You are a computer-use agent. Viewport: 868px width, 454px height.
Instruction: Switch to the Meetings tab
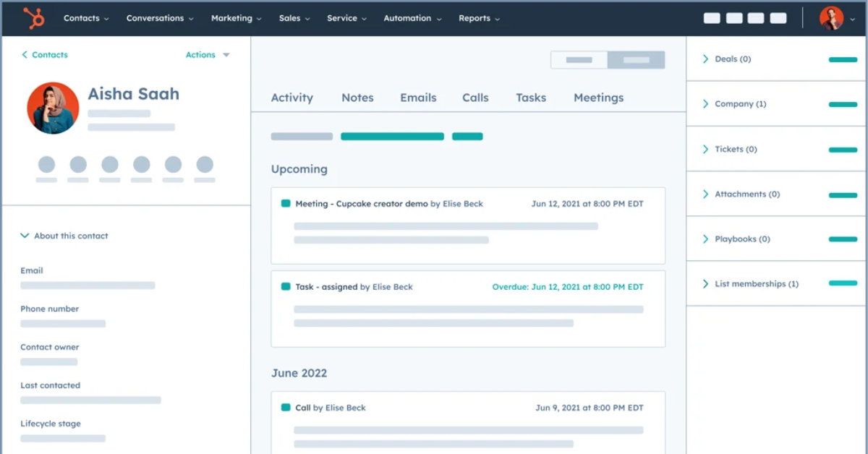598,98
